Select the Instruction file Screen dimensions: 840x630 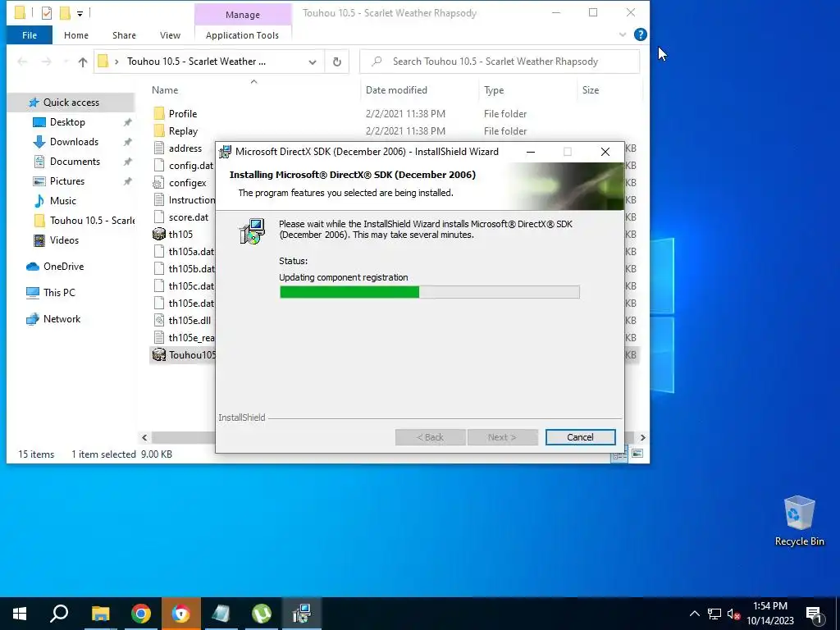click(x=191, y=200)
